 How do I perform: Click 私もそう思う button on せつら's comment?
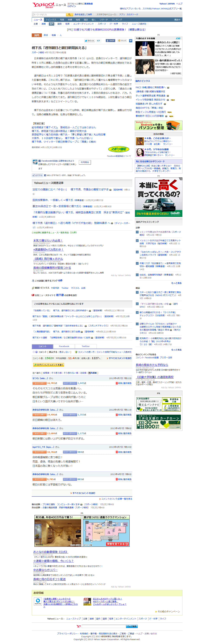pos(40,383)
